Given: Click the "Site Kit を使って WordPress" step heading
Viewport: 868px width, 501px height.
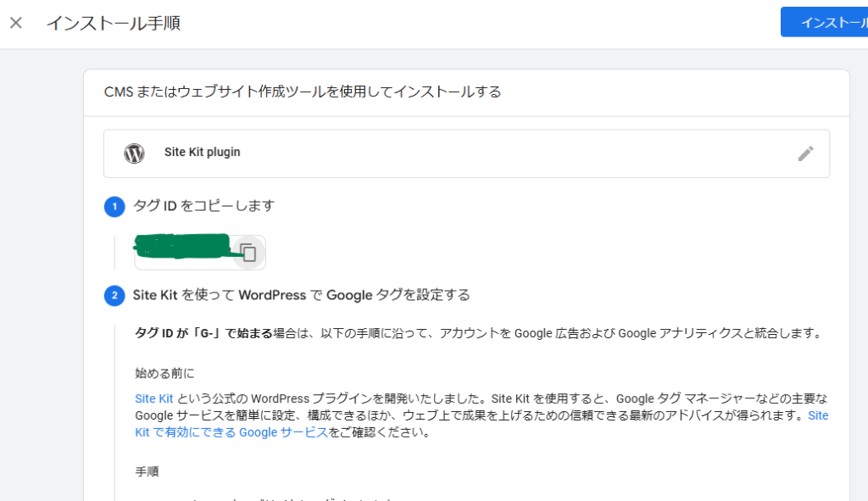Looking at the screenshot, I should tap(301, 295).
